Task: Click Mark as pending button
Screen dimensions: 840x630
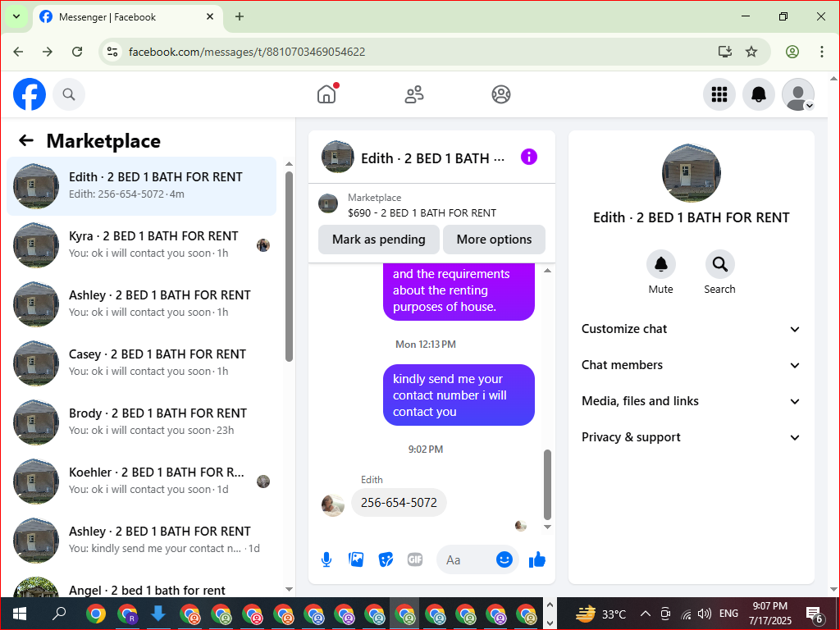Action: click(x=379, y=240)
